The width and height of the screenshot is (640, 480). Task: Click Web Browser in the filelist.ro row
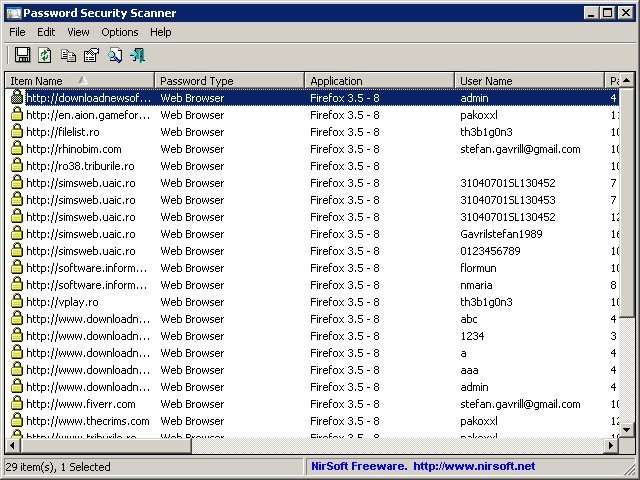point(192,132)
